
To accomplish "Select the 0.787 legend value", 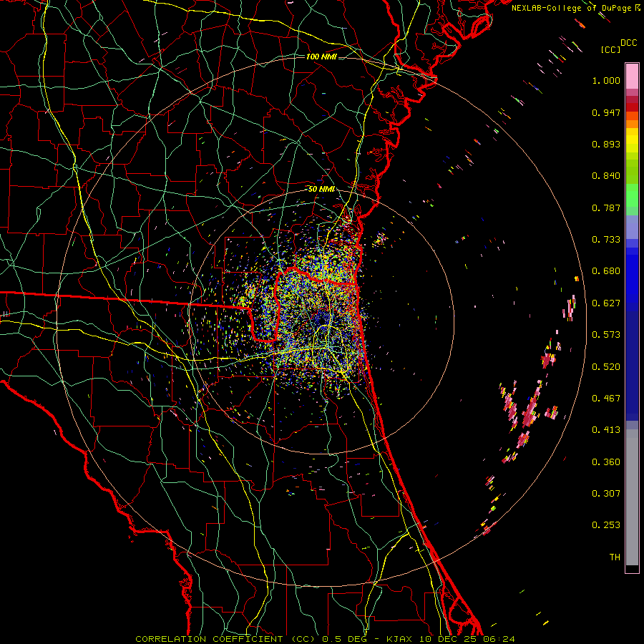I will tap(606, 208).
